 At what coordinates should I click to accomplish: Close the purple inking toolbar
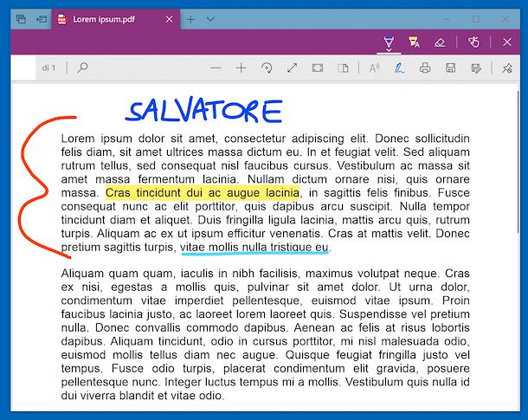click(x=506, y=42)
